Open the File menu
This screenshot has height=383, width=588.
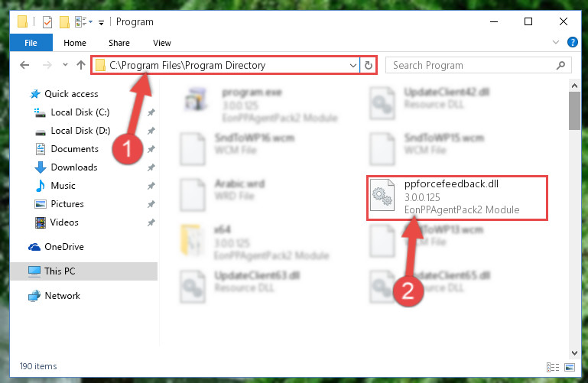[x=31, y=43]
